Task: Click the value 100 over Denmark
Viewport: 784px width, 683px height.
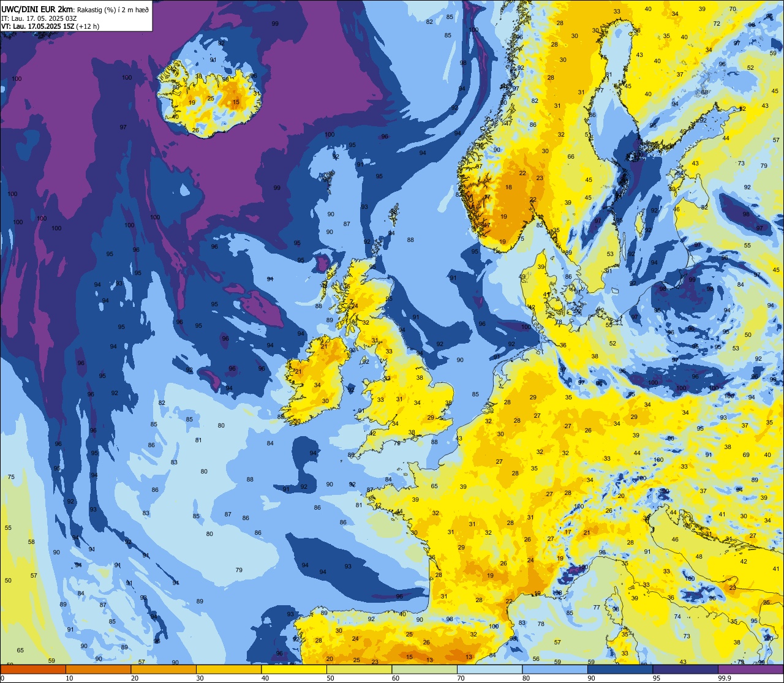Action: [x=526, y=327]
